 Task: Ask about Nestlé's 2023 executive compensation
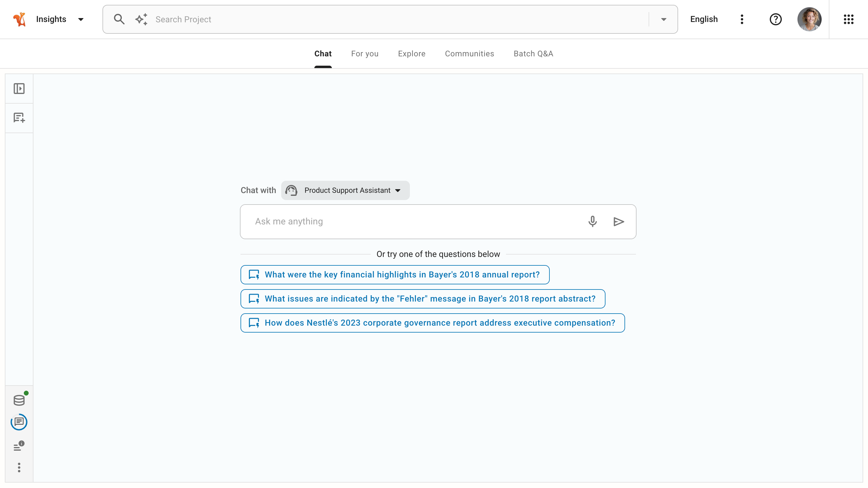click(x=432, y=323)
